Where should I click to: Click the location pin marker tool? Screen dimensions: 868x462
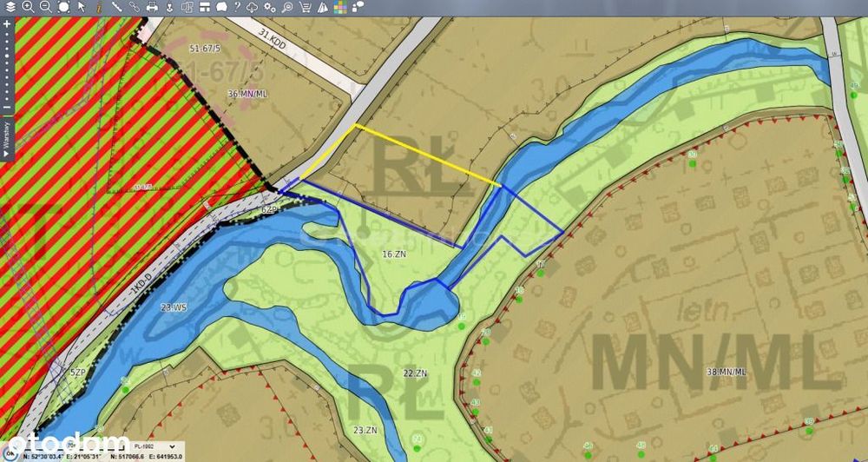coord(170,7)
